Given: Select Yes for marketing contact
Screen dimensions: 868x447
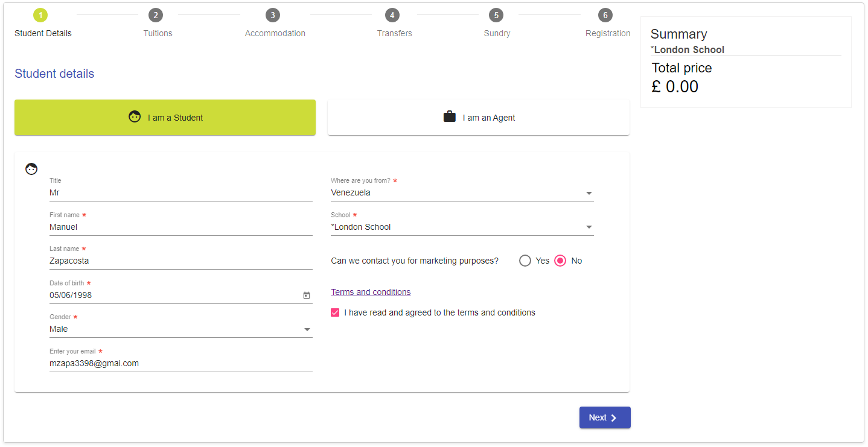Looking at the screenshot, I should click(525, 261).
